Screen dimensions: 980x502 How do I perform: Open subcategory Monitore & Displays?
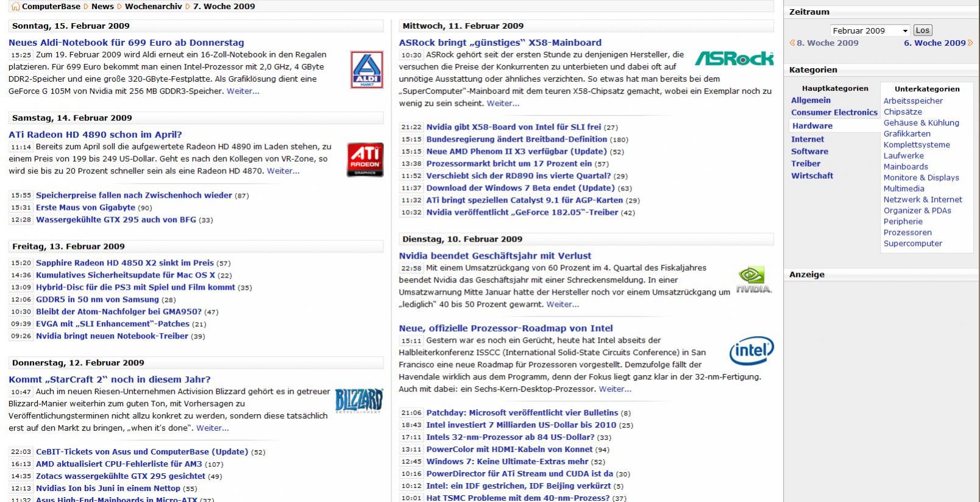tap(921, 177)
